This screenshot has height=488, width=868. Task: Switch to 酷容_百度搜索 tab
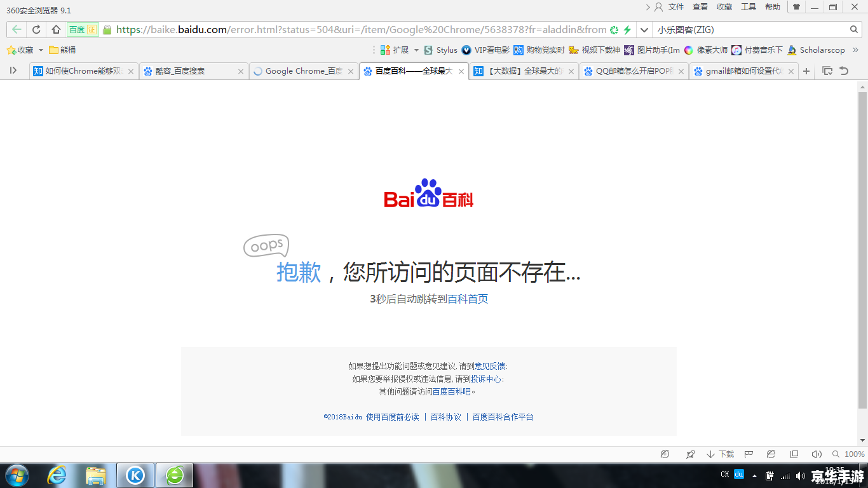pyautogui.click(x=193, y=71)
